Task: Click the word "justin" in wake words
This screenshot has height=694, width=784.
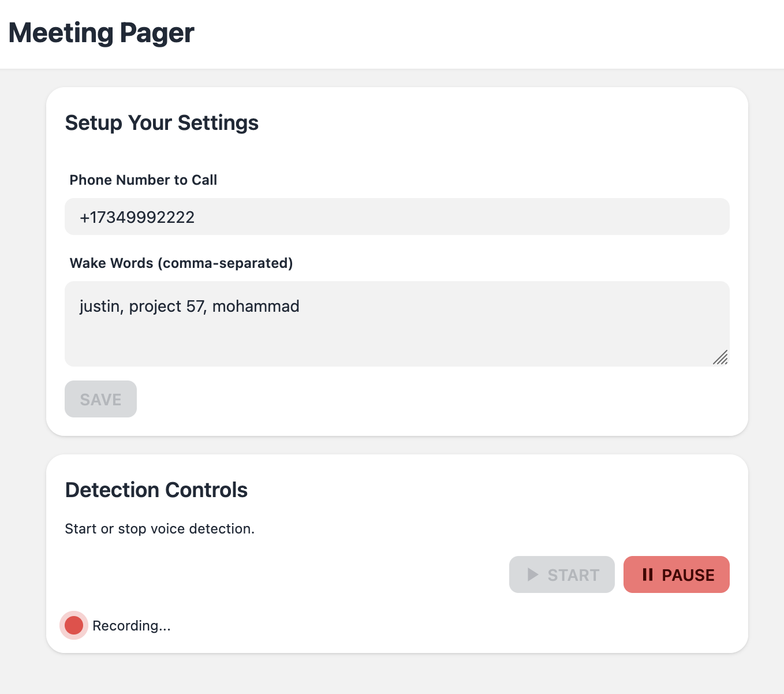Action: [100, 306]
